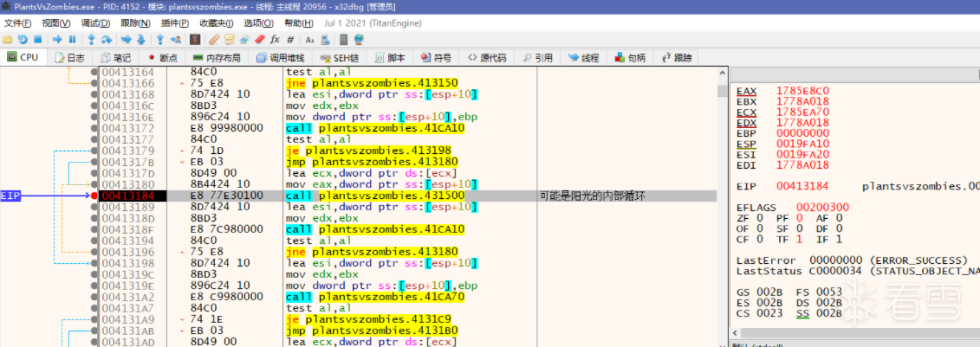Viewport: 980px width, 347px height.
Task: Open the 视图(V) menu
Action: click(56, 23)
